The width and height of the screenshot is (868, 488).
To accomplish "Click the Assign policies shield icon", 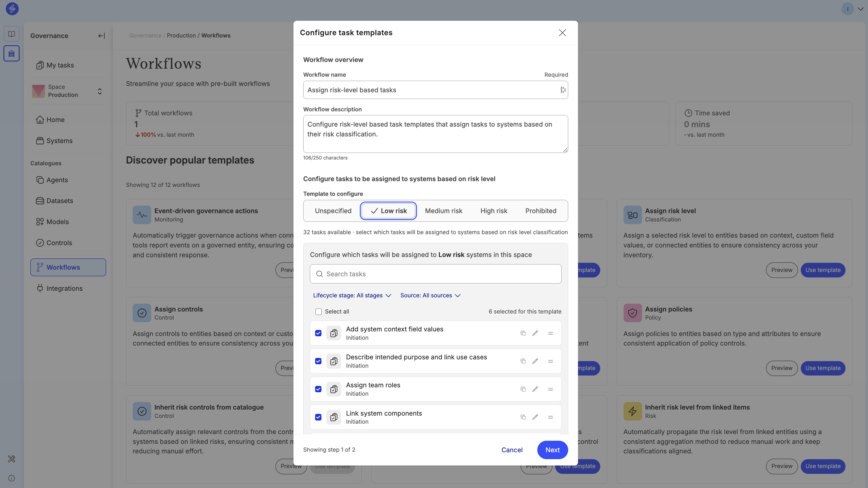I will click(633, 313).
